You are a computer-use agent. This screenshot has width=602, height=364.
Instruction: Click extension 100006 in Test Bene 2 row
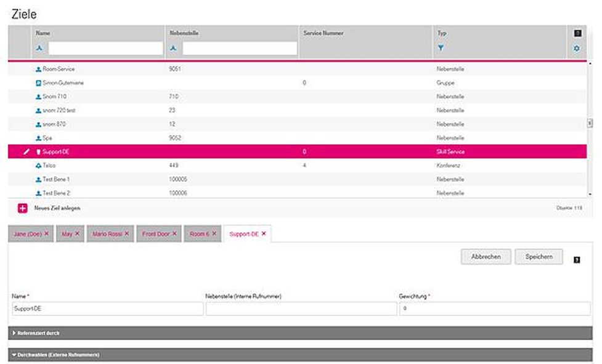178,193
